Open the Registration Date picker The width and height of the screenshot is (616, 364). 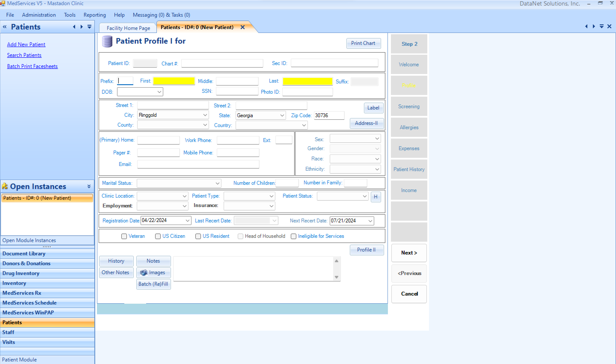click(x=187, y=220)
